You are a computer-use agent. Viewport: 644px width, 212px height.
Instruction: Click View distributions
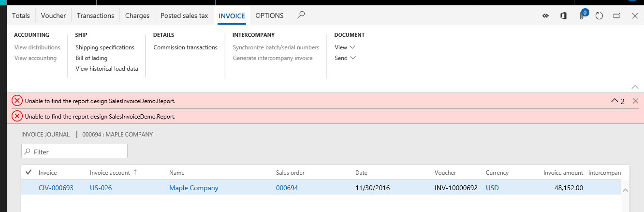[37, 47]
